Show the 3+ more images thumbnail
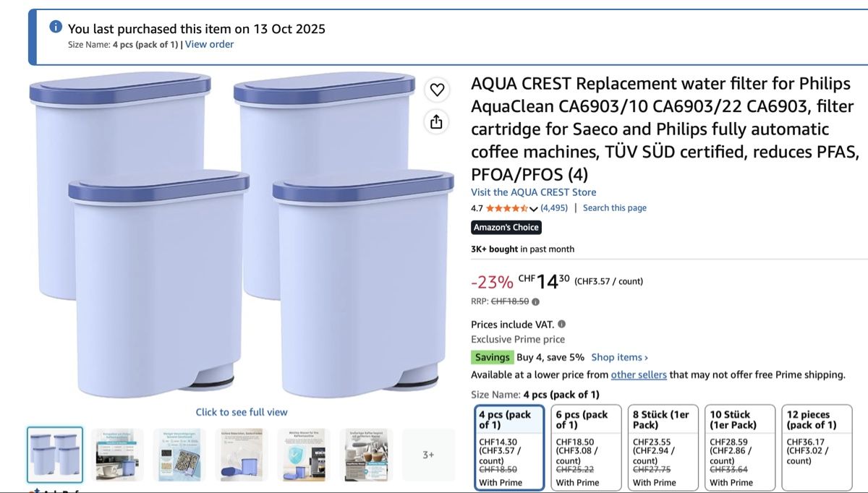The width and height of the screenshot is (868, 493). click(428, 455)
